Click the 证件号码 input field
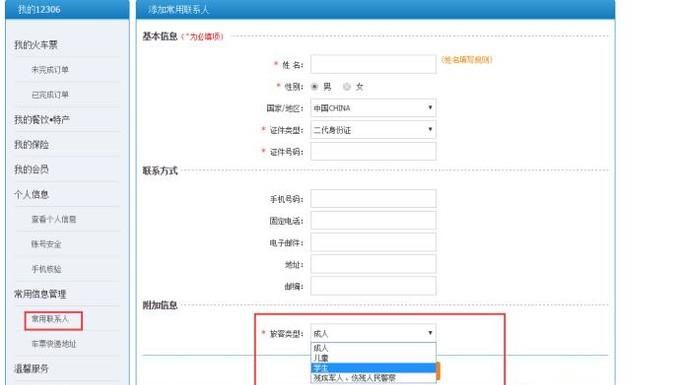 pyautogui.click(x=373, y=151)
